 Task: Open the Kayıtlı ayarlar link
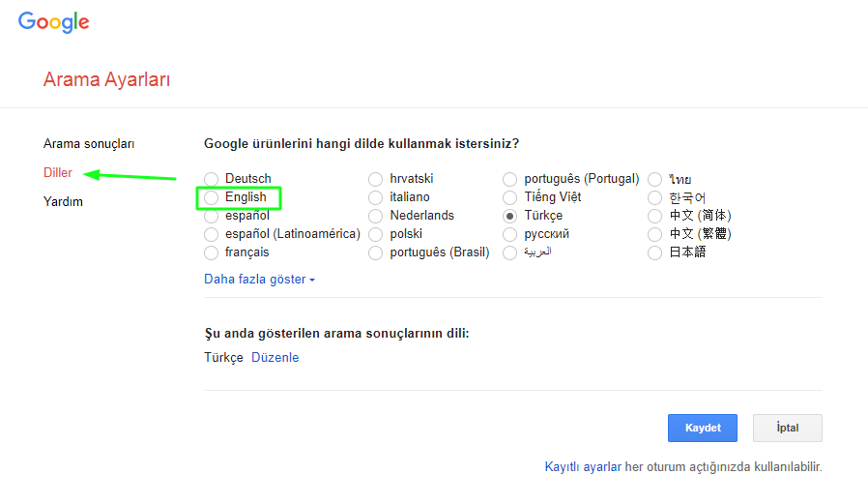(x=583, y=467)
